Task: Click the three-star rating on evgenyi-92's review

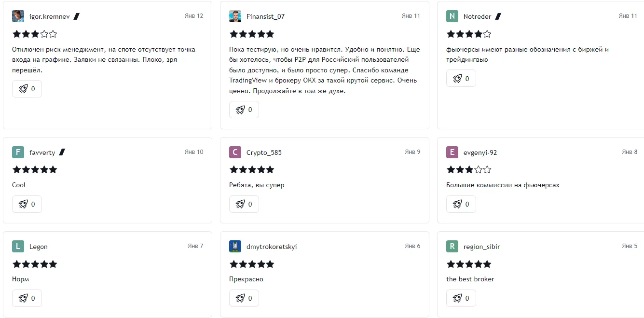Action: (469, 169)
